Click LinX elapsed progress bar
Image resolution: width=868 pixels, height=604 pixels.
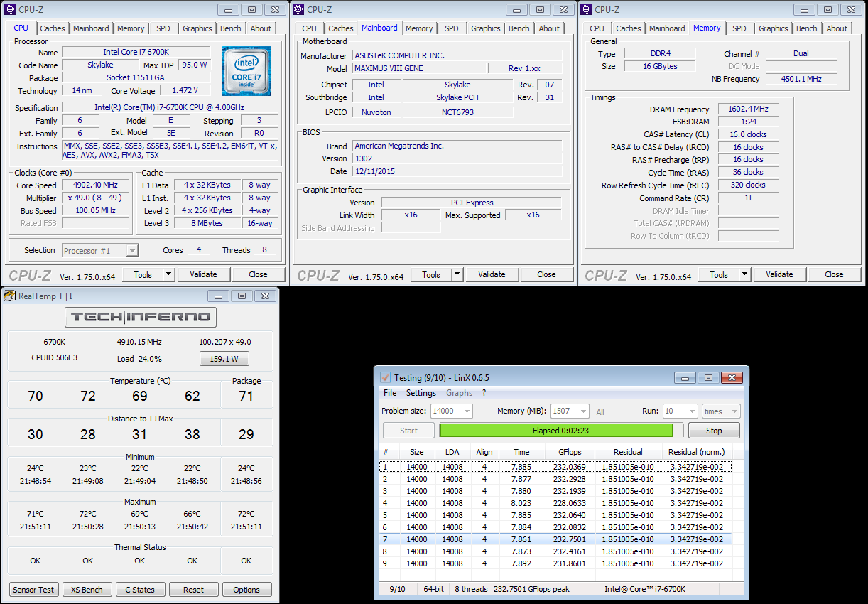(561, 431)
